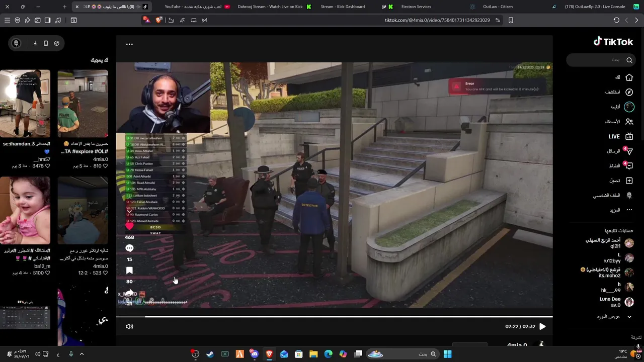
Task: Open the Profile (الملف الشخصي) page
Action: tap(613, 195)
